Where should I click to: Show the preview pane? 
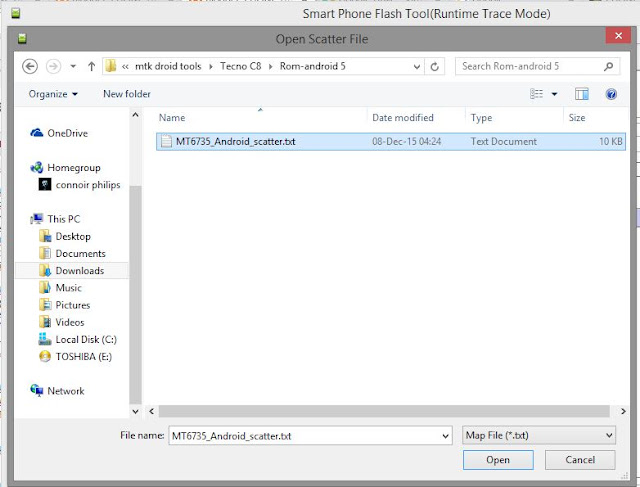(x=582, y=94)
